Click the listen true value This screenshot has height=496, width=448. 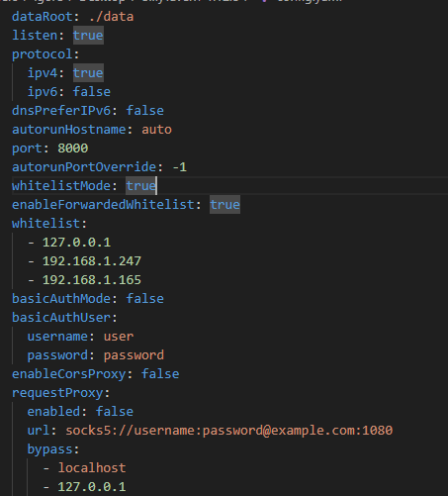pyautogui.click(x=88, y=36)
